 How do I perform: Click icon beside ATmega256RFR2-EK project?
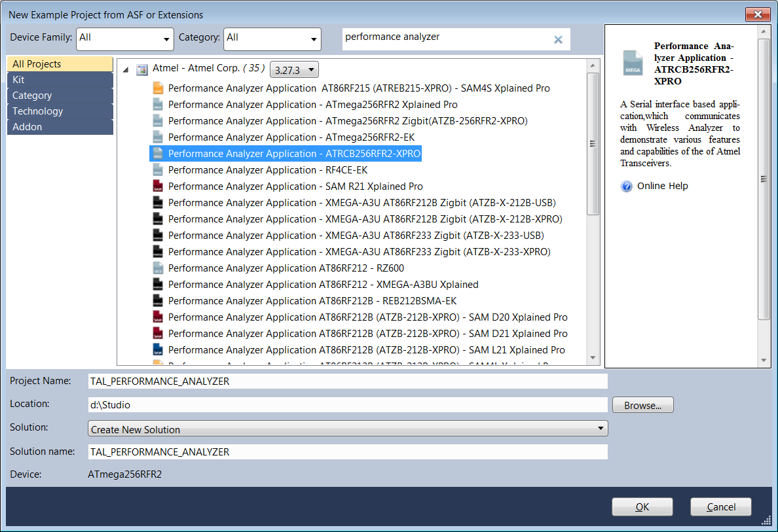coord(158,137)
